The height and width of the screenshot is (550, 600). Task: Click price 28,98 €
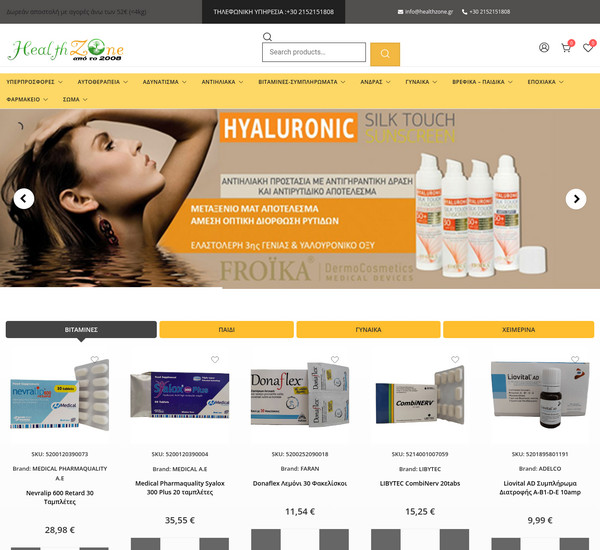[60, 530]
